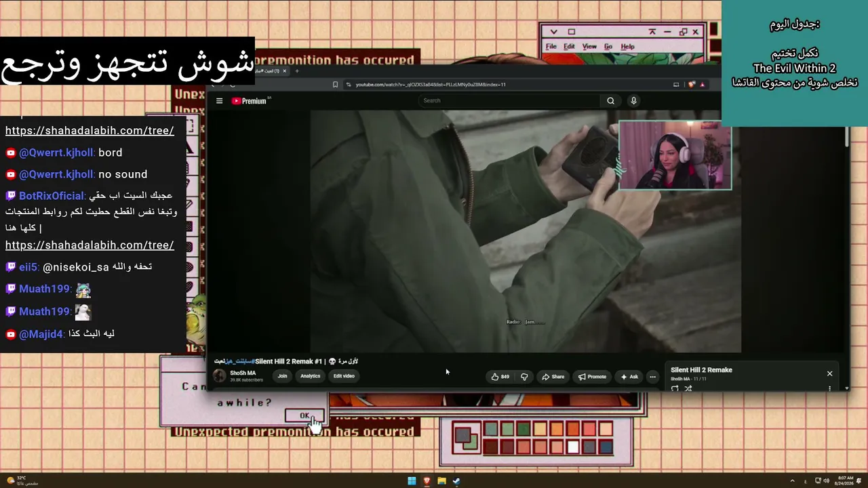Open the taskbar clock and calendar

point(846,481)
